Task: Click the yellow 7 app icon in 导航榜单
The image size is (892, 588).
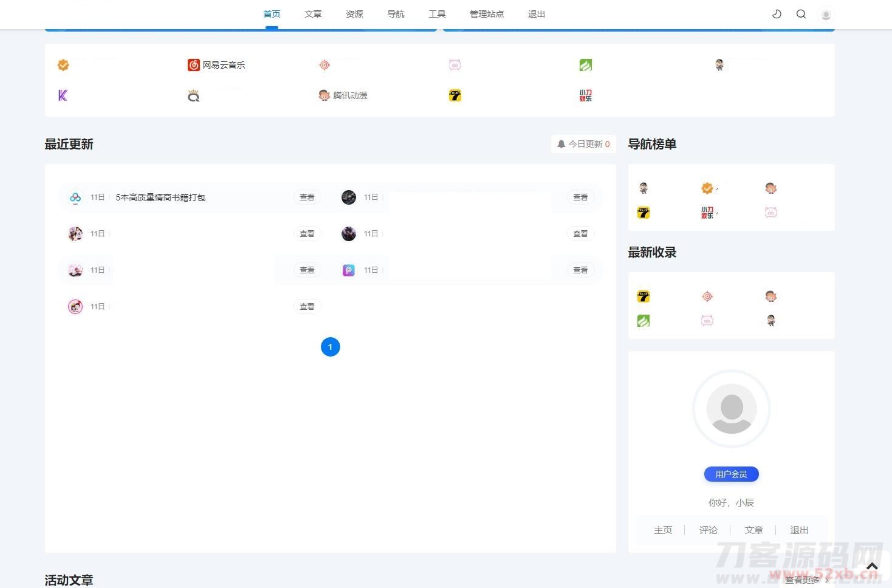Action: pos(643,212)
